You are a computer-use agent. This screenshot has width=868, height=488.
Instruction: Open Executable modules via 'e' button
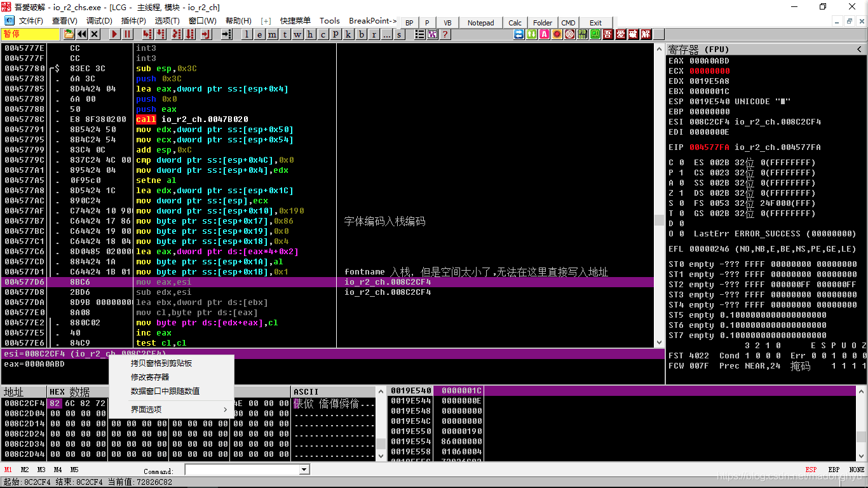click(260, 34)
